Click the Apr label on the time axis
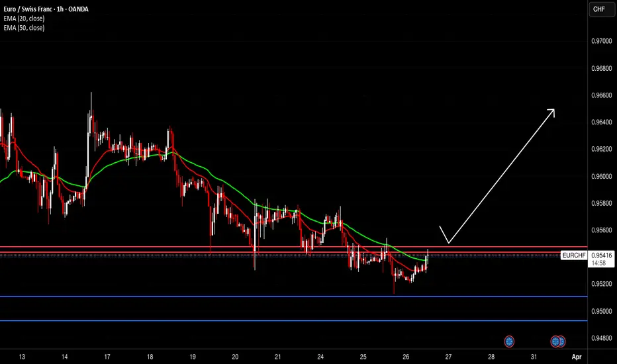 point(577,357)
